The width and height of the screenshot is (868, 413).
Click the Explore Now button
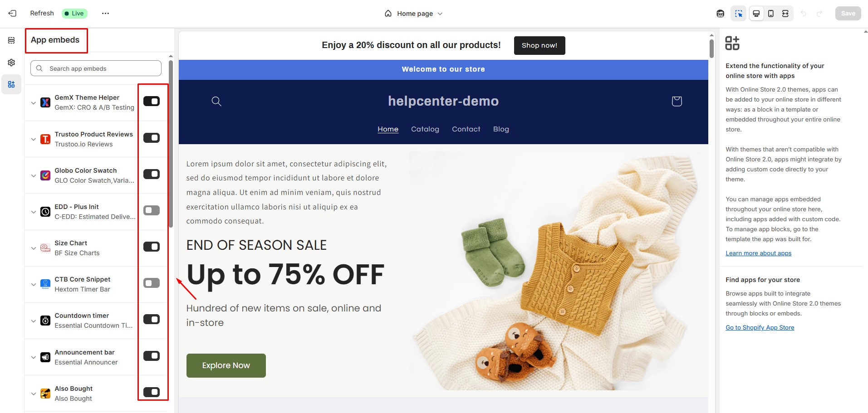click(x=226, y=365)
